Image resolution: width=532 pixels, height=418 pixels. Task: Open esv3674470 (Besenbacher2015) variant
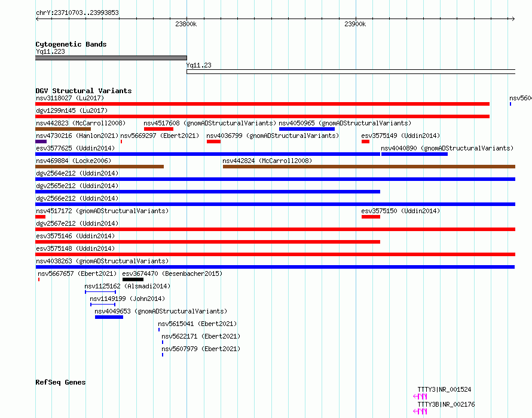click(x=172, y=273)
